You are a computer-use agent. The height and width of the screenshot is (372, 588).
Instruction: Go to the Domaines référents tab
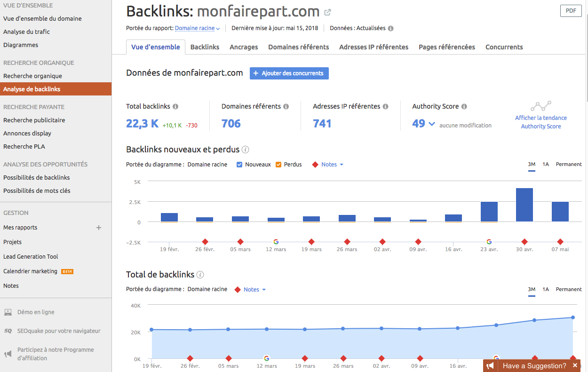(299, 47)
